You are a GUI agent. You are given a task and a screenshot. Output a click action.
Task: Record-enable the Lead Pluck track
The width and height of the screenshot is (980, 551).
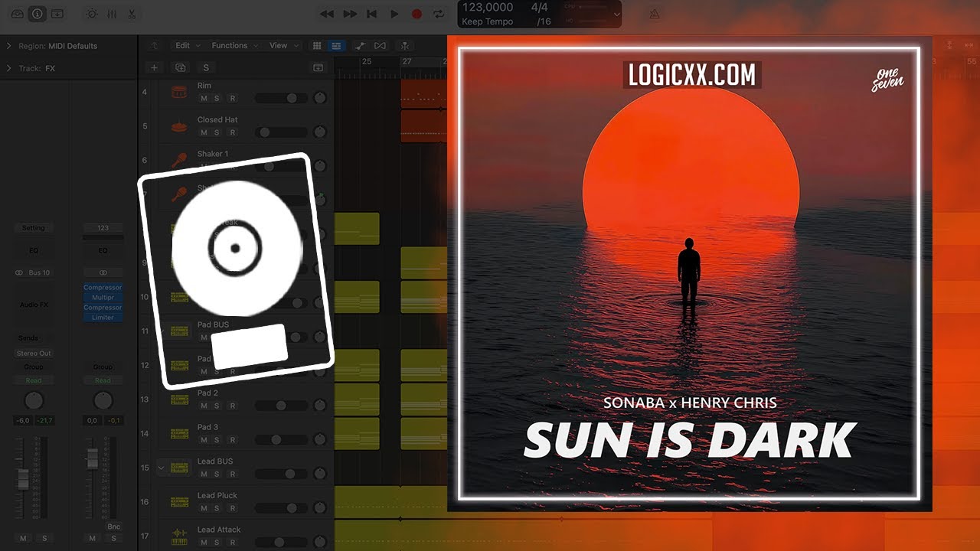click(x=232, y=508)
